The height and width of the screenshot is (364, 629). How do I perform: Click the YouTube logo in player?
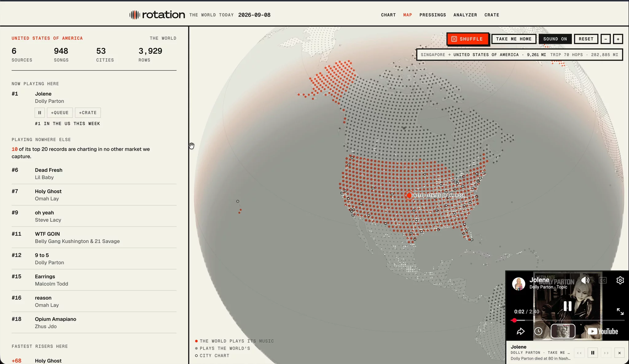coord(603,331)
